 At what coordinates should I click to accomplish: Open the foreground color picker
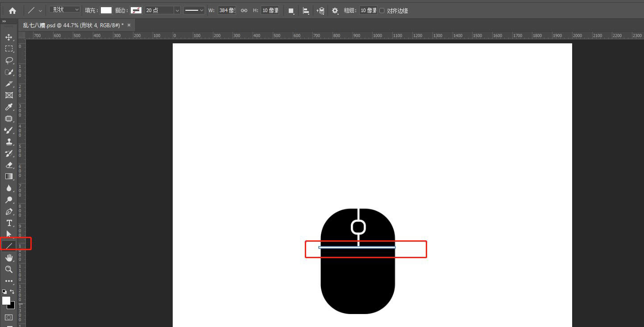click(6, 301)
